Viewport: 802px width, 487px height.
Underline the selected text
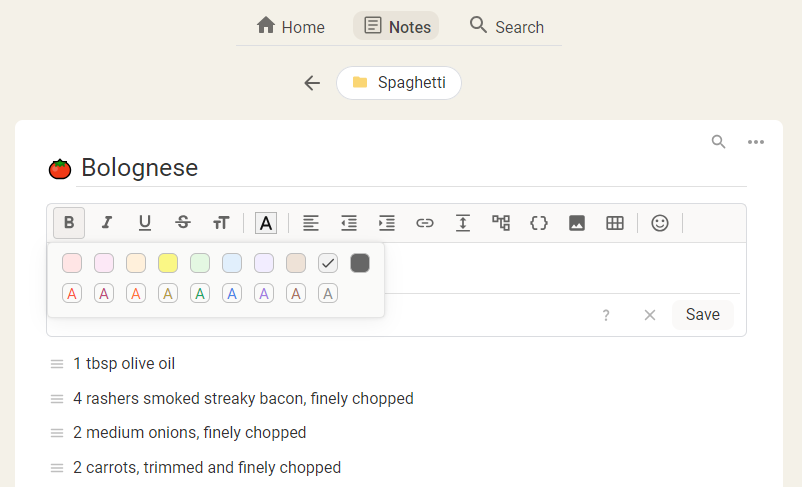point(145,223)
